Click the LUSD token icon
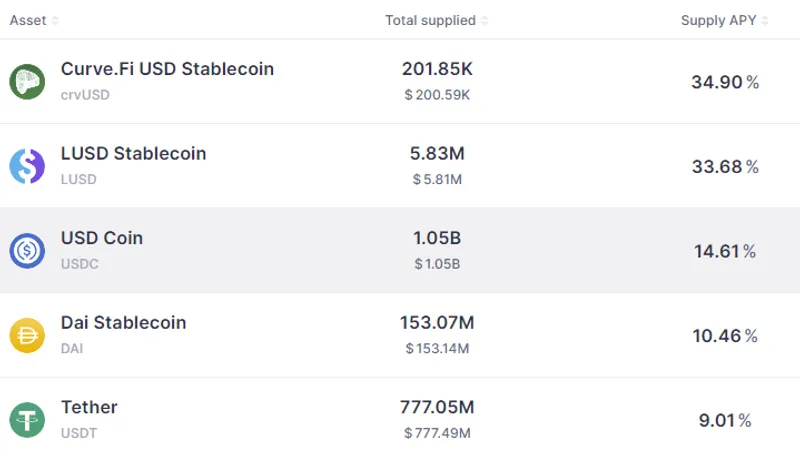Image resolution: width=800 pixels, height=454 pixels. 27,166
